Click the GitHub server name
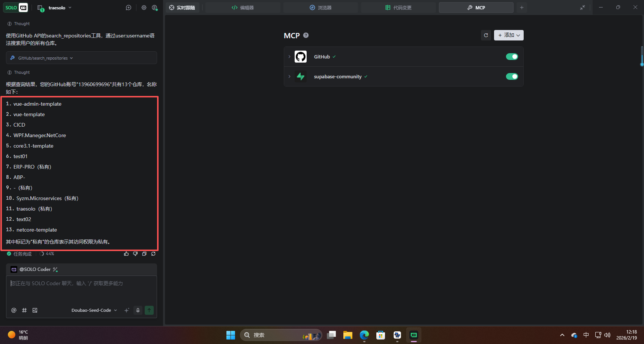This screenshot has height=344, width=644. click(x=322, y=57)
